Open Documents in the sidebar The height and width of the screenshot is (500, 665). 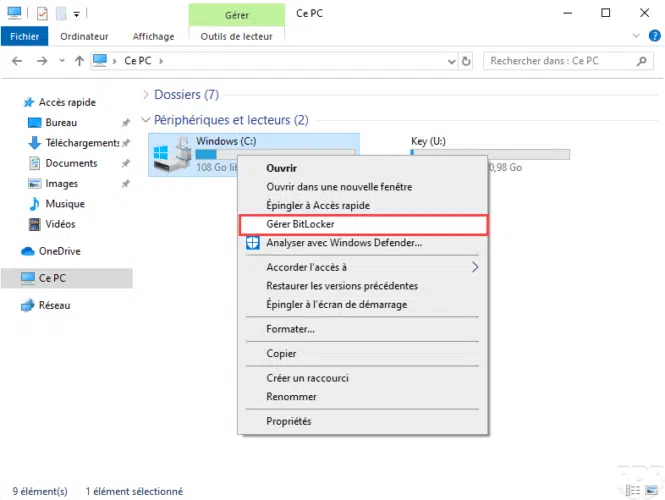71,163
